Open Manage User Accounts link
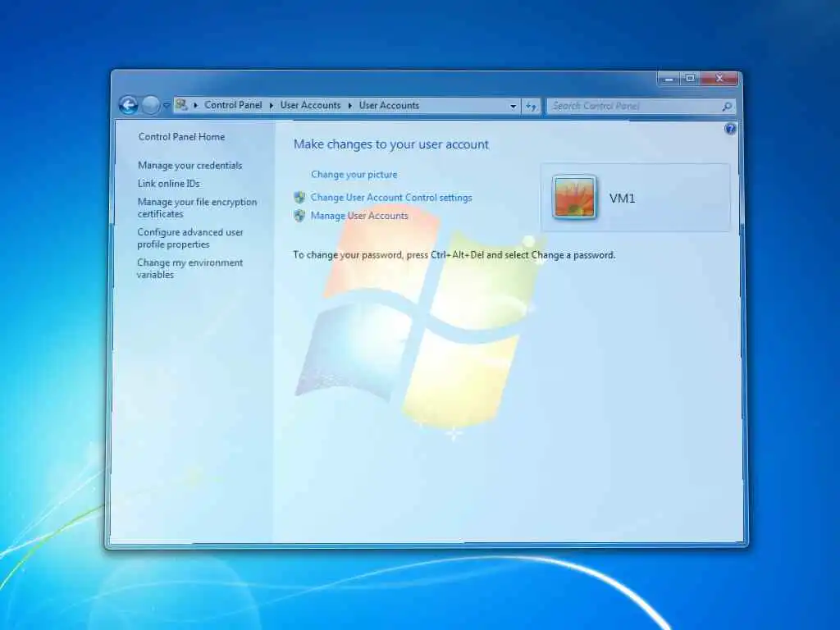Image resolution: width=840 pixels, height=630 pixels. click(359, 216)
